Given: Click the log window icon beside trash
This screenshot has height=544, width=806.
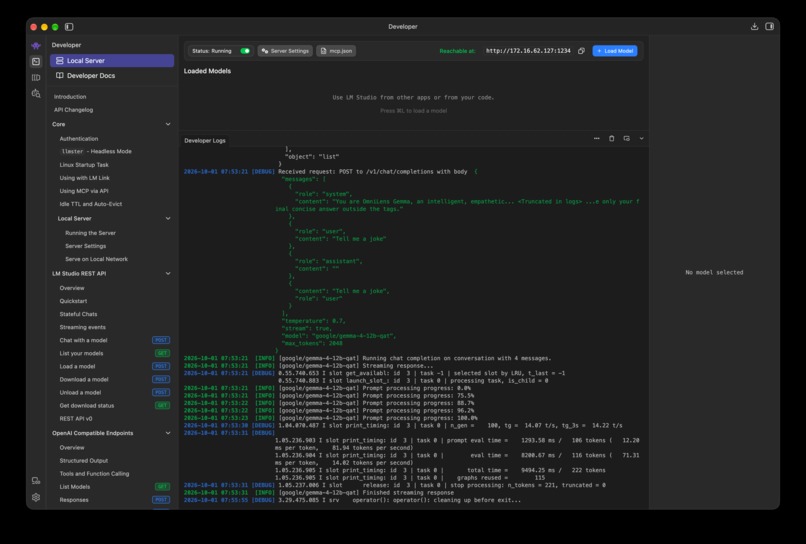Looking at the screenshot, I should click(627, 139).
